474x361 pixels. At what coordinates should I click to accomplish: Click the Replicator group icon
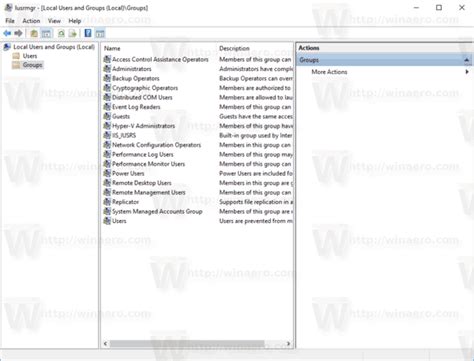[107, 202]
